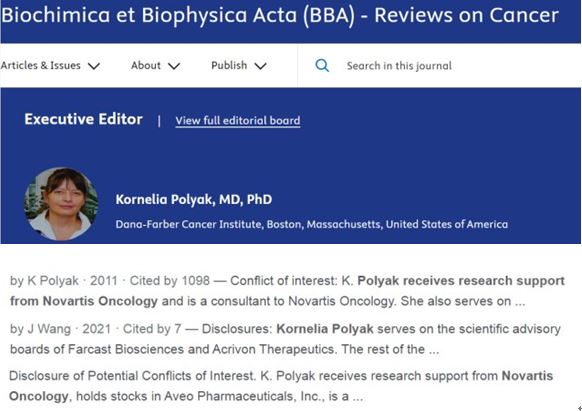Viewport: 582px width, 411px height.
Task: Open the Articles & Issues menu
Action: (40, 65)
